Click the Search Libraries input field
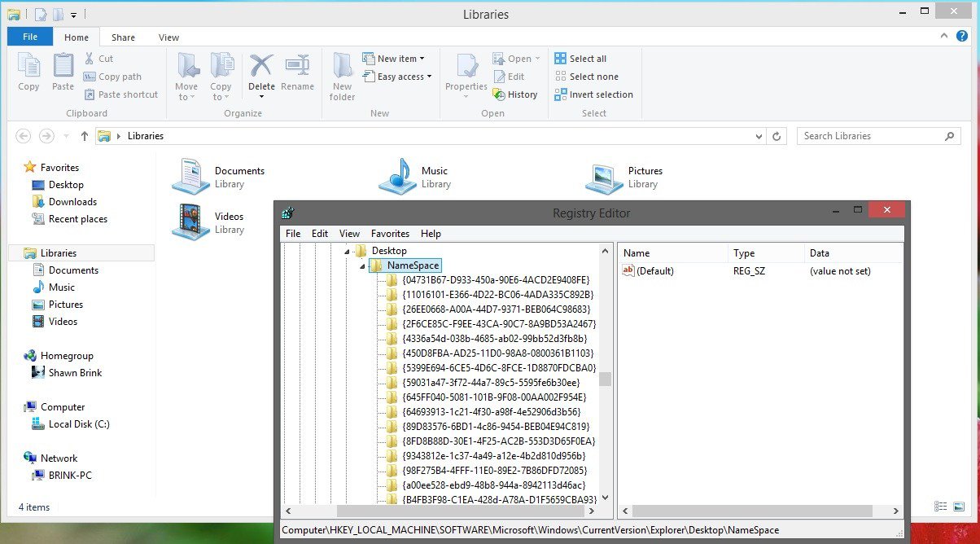The height and width of the screenshot is (544, 980). (x=871, y=136)
